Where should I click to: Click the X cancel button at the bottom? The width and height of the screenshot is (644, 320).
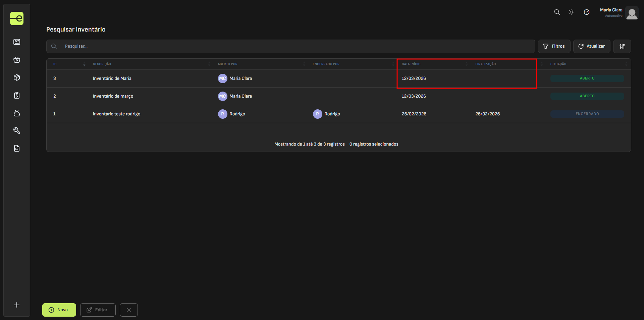click(x=129, y=310)
